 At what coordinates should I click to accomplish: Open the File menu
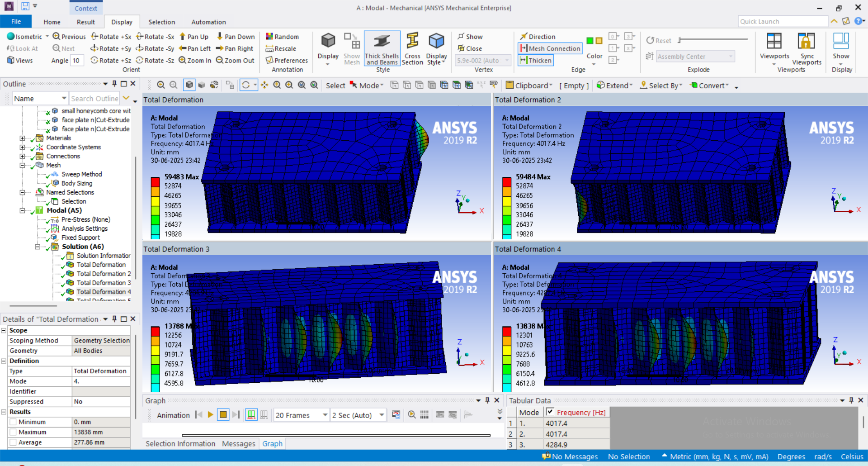tap(16, 22)
